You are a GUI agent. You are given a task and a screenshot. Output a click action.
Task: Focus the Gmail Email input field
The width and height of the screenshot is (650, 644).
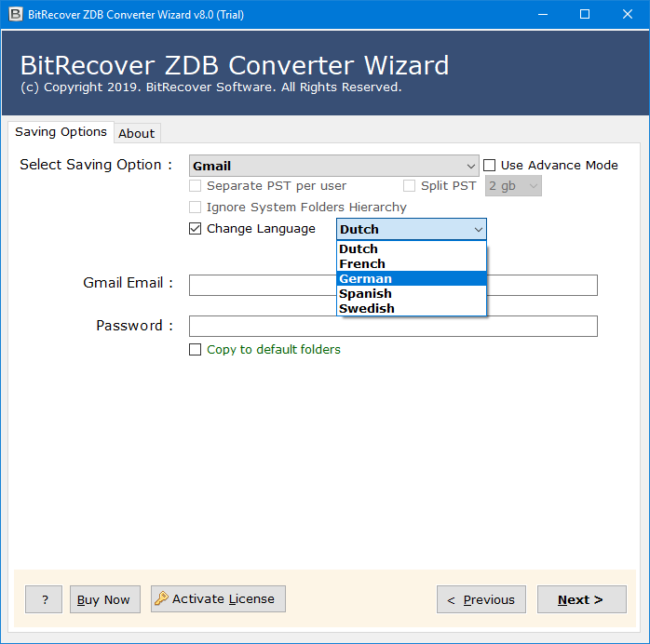pos(393,285)
